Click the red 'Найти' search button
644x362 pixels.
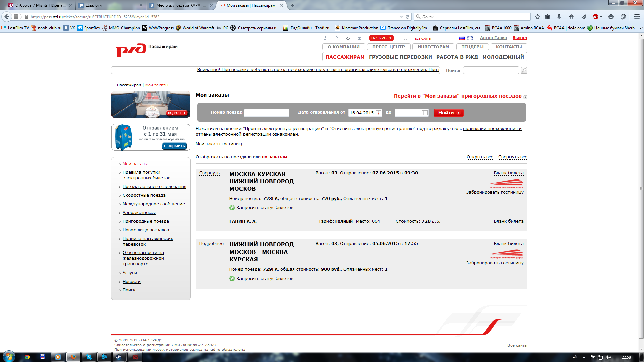(448, 113)
